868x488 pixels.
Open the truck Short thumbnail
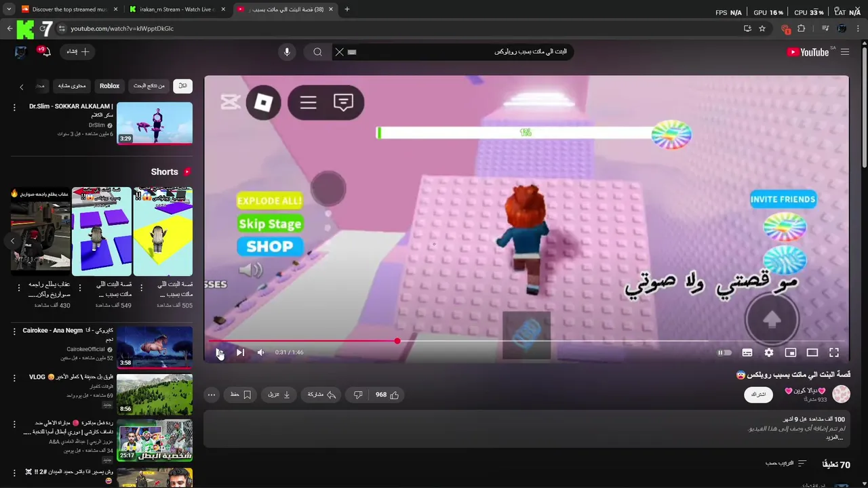click(x=41, y=232)
